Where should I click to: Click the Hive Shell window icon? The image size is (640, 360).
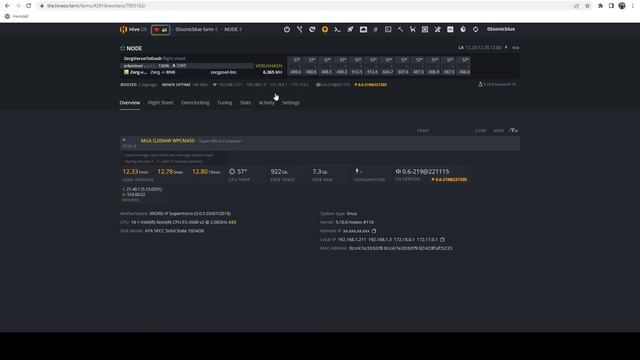[363, 29]
